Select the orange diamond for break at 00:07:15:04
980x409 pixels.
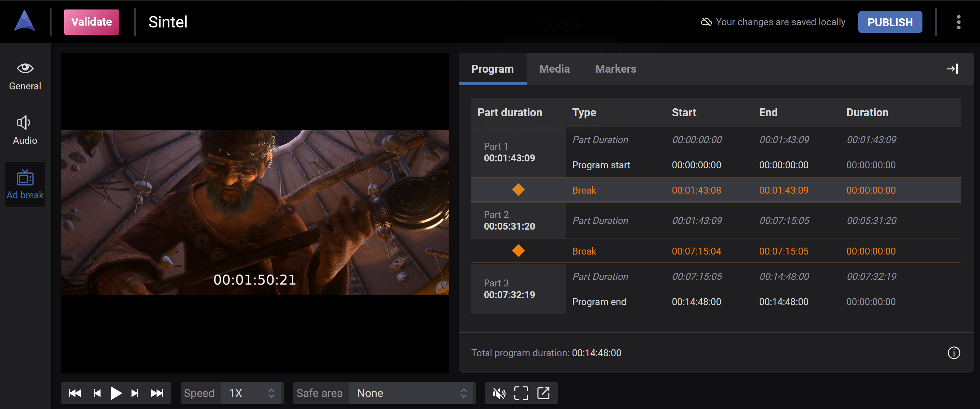pyautogui.click(x=518, y=251)
